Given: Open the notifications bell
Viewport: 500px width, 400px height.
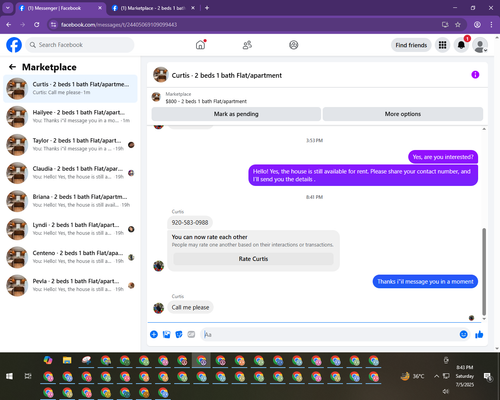Looking at the screenshot, I should pyautogui.click(x=461, y=45).
